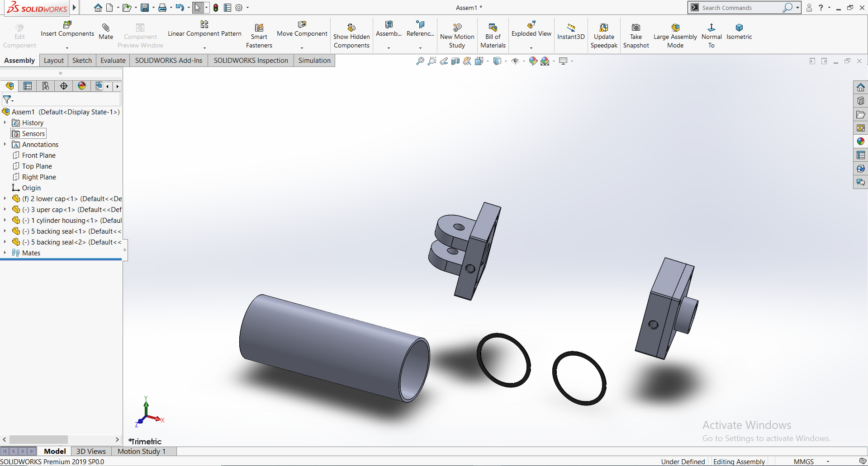The height and width of the screenshot is (466, 868).
Task: Switch to the Sketch tab
Action: pos(82,61)
